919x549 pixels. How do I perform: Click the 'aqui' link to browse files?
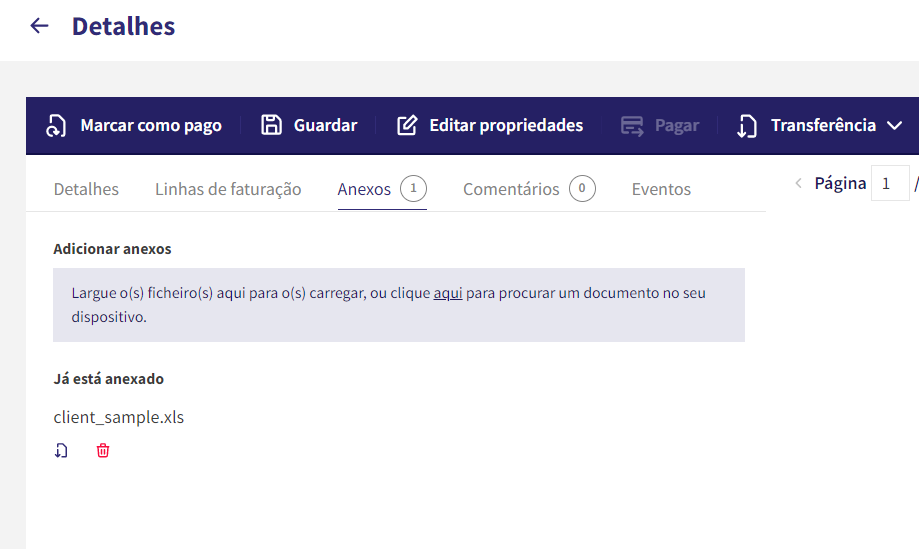click(448, 293)
